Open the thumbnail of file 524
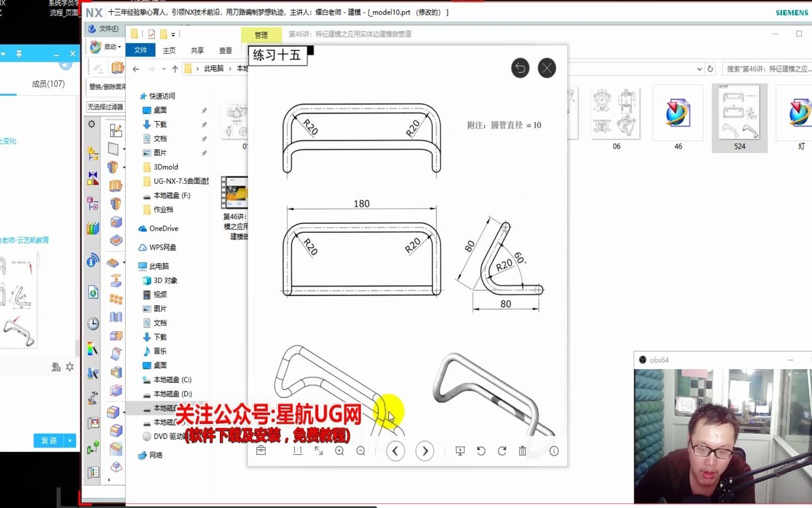Viewport: 812px width, 508px height. pos(739,113)
